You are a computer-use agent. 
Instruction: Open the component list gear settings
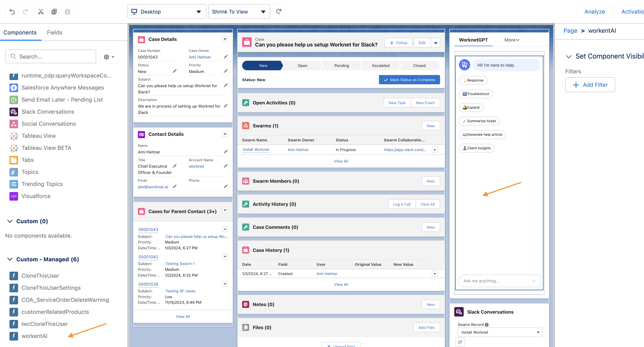tap(109, 57)
